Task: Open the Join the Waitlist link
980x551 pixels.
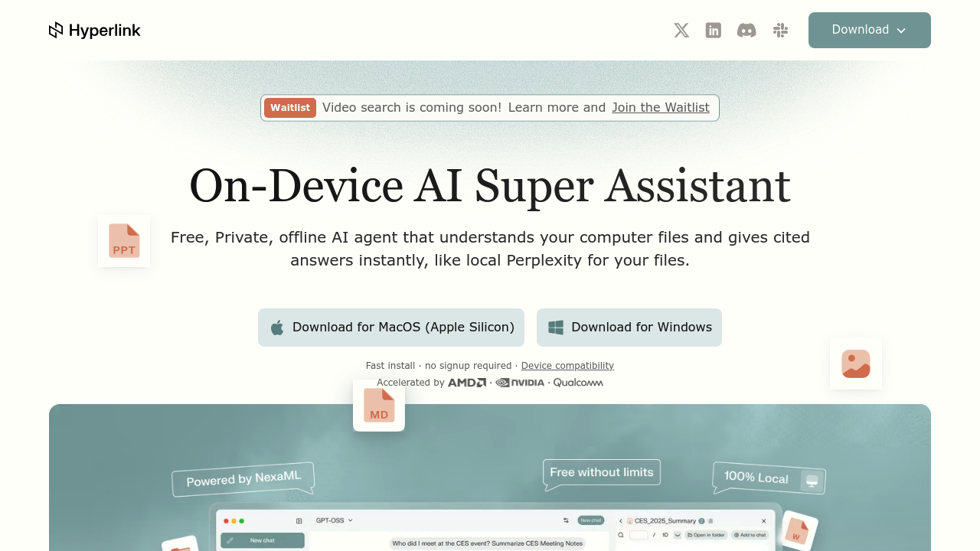Action: 660,107
